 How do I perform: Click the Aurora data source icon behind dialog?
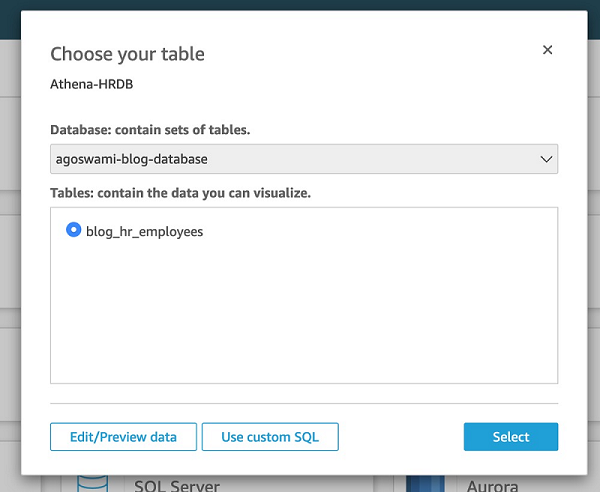click(x=425, y=484)
